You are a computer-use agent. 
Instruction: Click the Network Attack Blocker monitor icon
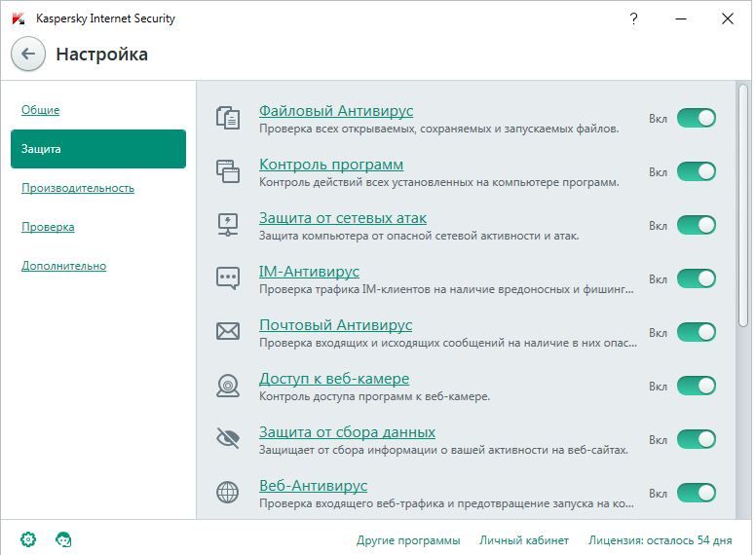coord(227,225)
